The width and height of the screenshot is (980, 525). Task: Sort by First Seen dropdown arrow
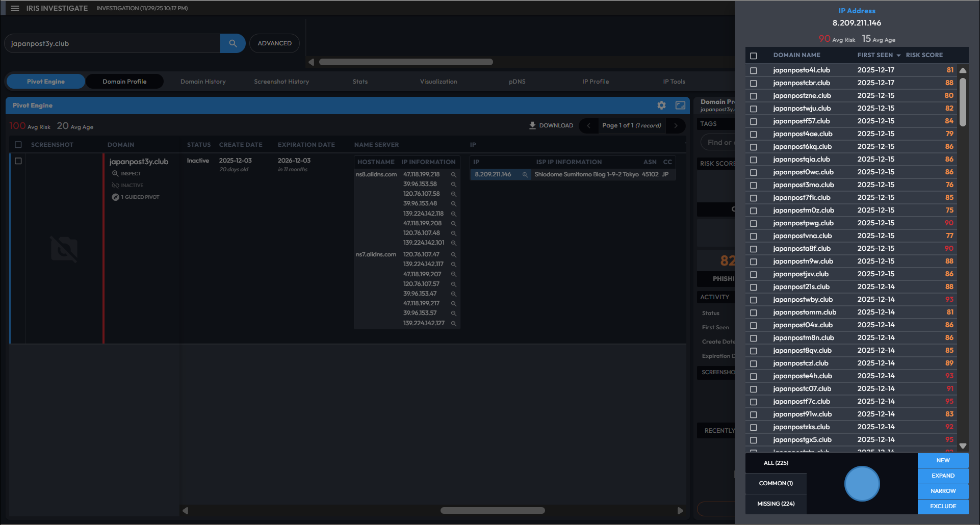coord(898,56)
